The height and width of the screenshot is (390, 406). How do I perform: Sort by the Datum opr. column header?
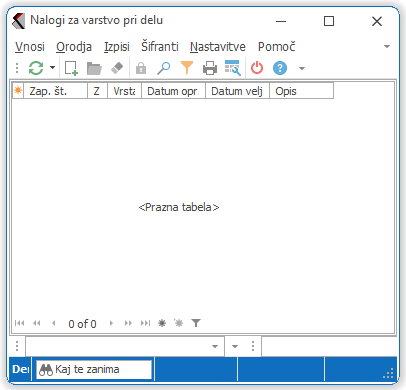[x=173, y=91]
